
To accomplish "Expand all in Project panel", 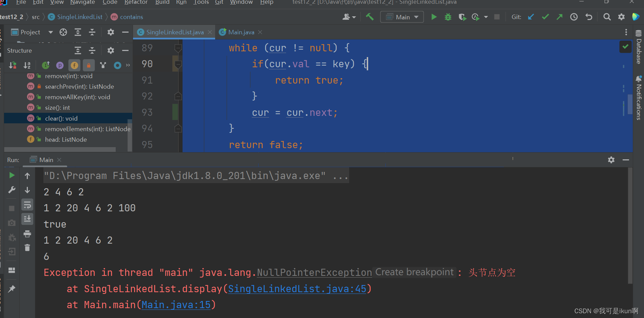I will point(78,32).
